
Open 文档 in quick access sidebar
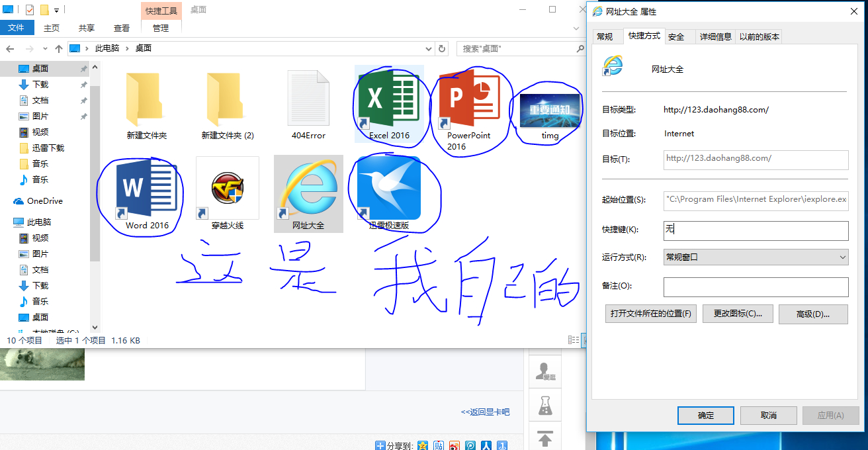(x=40, y=100)
